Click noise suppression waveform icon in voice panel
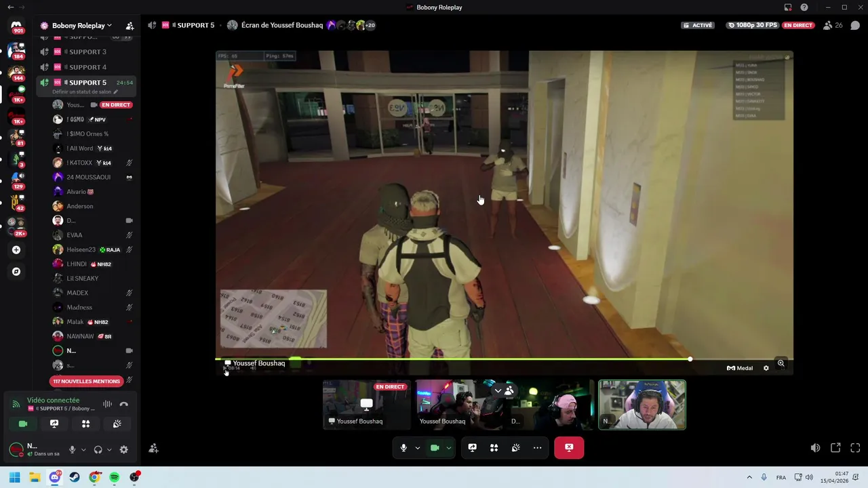 pyautogui.click(x=107, y=404)
